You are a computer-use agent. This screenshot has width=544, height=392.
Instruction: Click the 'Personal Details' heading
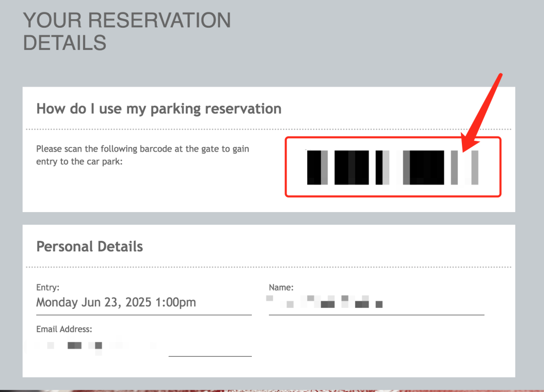(x=90, y=246)
